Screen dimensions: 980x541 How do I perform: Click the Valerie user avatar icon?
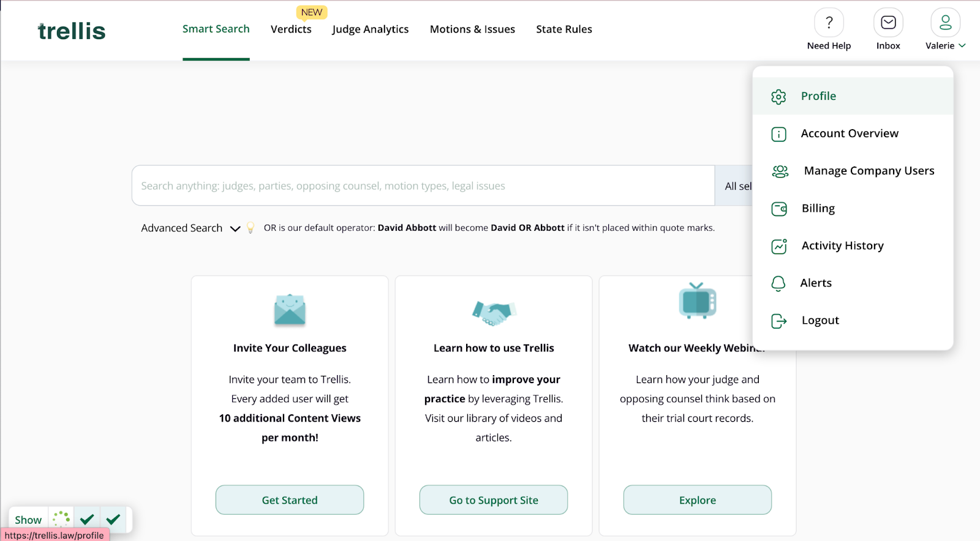click(x=945, y=23)
